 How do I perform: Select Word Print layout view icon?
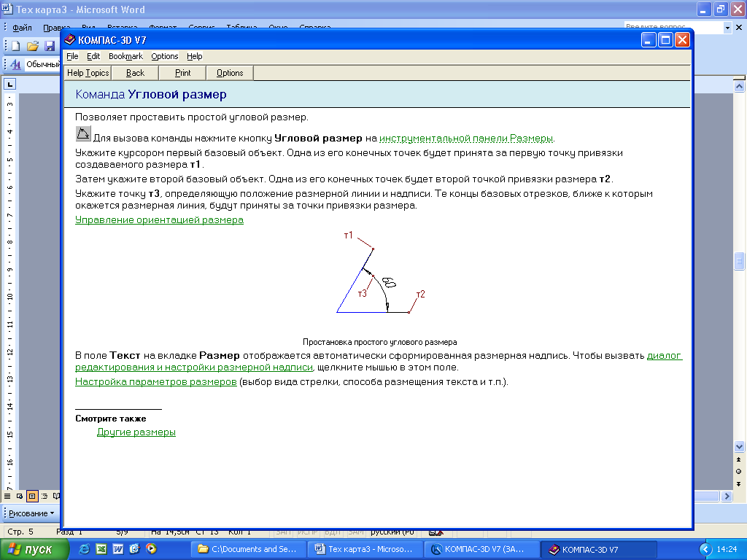click(x=32, y=496)
